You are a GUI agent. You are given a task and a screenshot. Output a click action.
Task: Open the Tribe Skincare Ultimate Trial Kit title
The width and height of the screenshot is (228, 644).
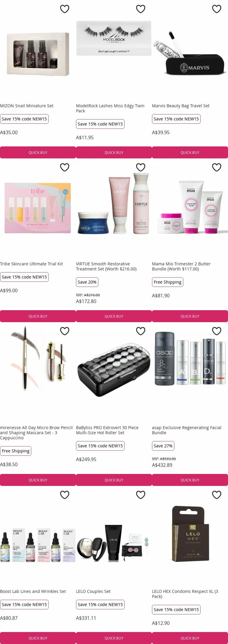[31, 264]
